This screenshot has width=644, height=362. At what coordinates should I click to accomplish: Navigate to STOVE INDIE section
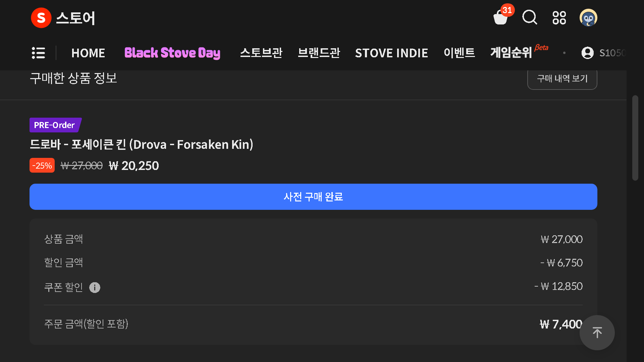pos(391,53)
